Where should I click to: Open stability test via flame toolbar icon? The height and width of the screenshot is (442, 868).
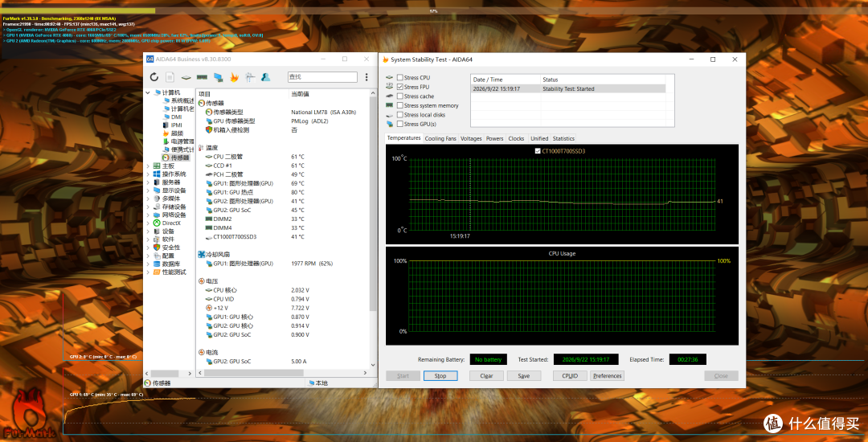[x=234, y=77]
